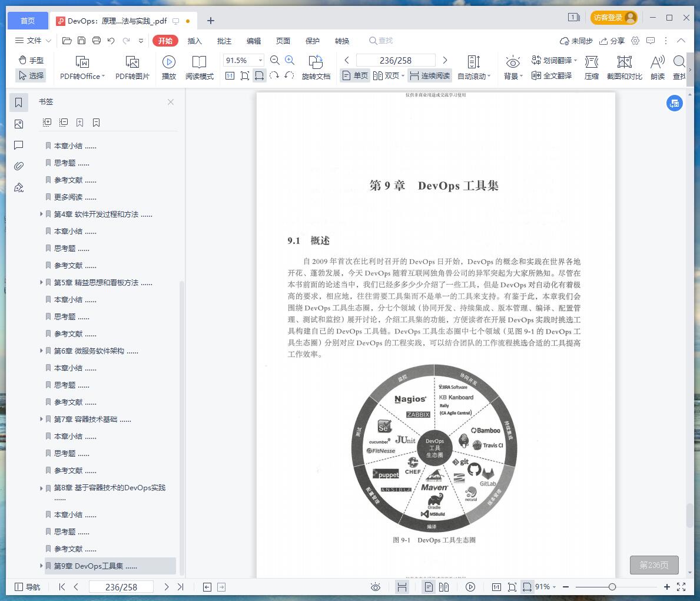Save the document with the save icon

pos(82,41)
